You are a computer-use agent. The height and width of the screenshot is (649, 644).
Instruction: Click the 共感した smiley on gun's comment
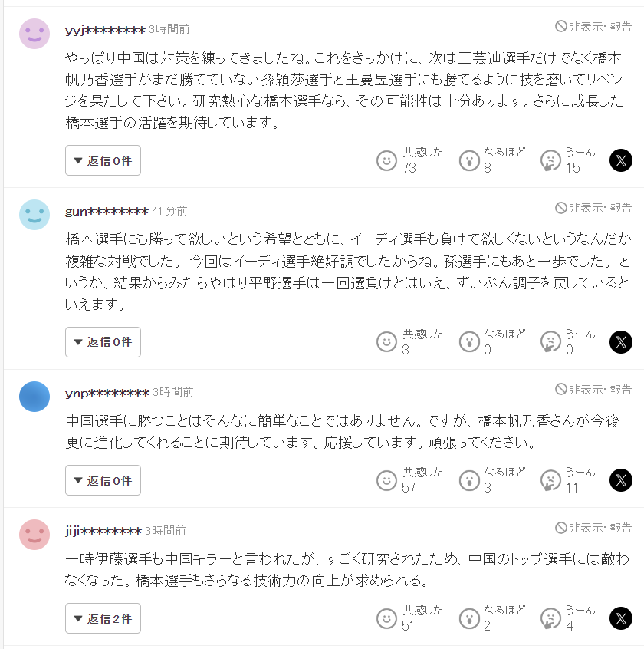(387, 342)
